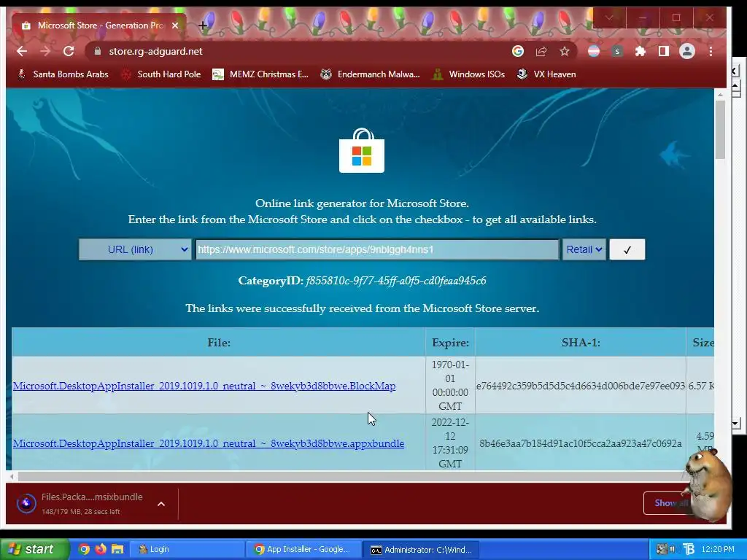Click the Google icon in address bar
The height and width of the screenshot is (560, 747).
coord(518,52)
